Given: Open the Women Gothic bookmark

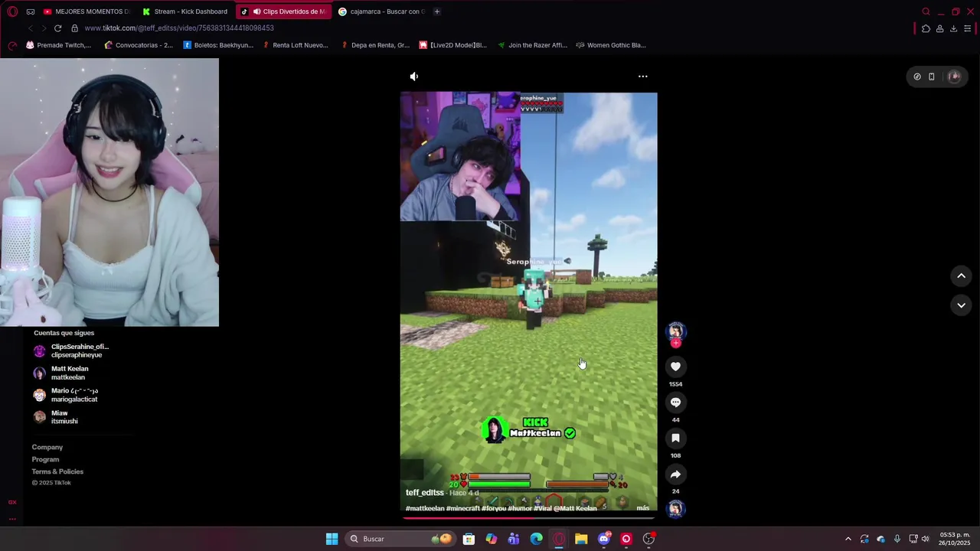Looking at the screenshot, I should point(610,45).
